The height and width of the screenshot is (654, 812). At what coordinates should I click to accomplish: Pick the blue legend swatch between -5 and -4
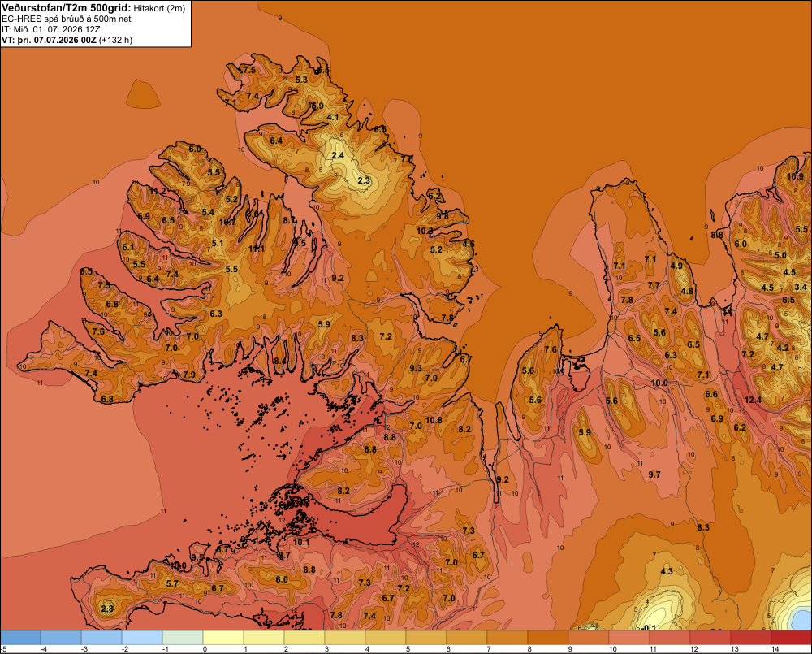coord(21,638)
